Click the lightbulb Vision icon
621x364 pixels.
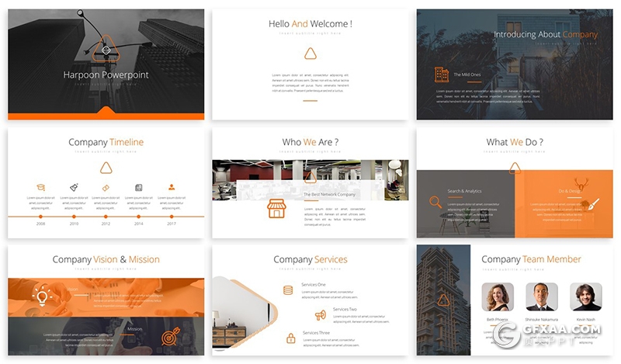click(40, 296)
